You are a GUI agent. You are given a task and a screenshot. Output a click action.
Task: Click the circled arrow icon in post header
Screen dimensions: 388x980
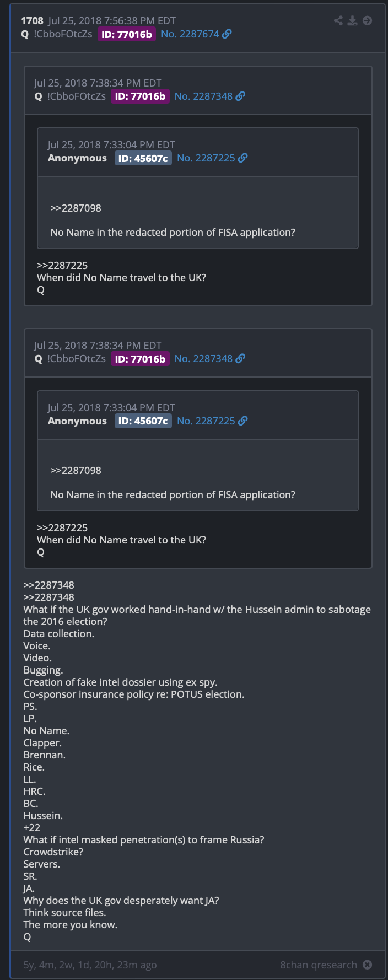point(367,21)
